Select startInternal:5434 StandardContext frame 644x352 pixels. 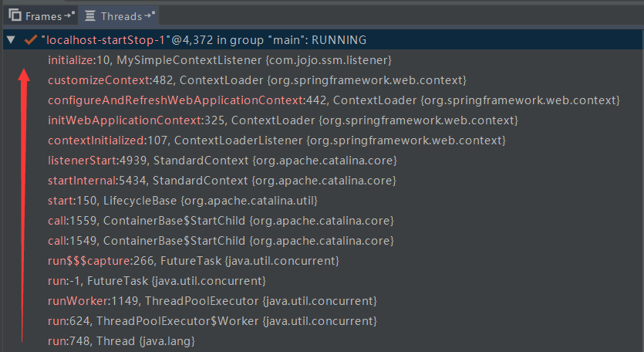221,181
